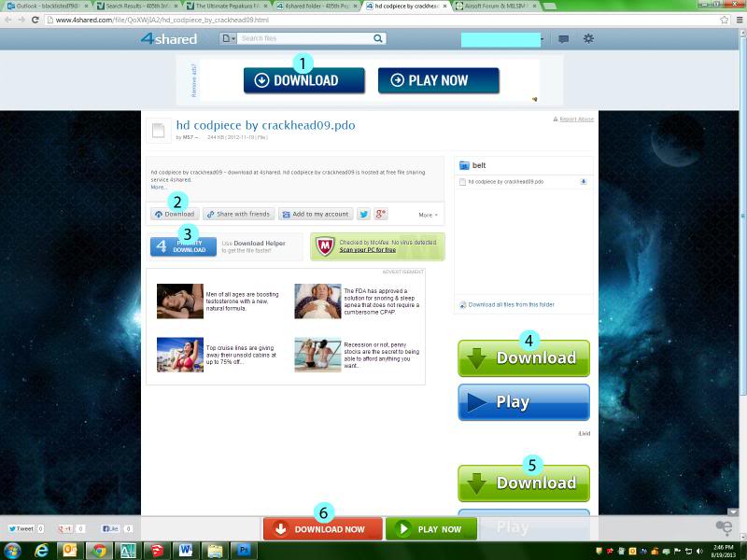Click the file title hd codpiece by crackhead09.pdo
Viewport: 747px width, 560px height.
(265, 125)
